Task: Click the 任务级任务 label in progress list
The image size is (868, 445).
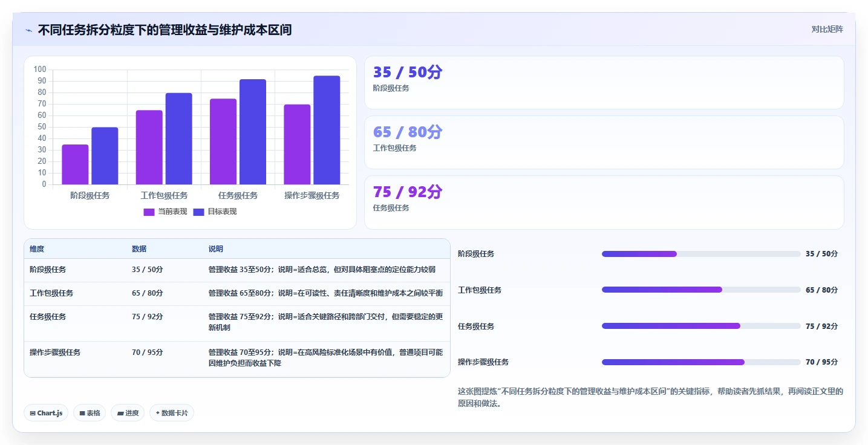Action: tap(476, 326)
